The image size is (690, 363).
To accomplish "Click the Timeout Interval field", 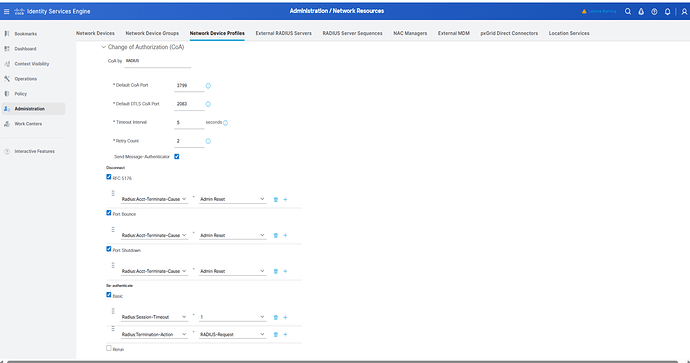I will tap(189, 123).
